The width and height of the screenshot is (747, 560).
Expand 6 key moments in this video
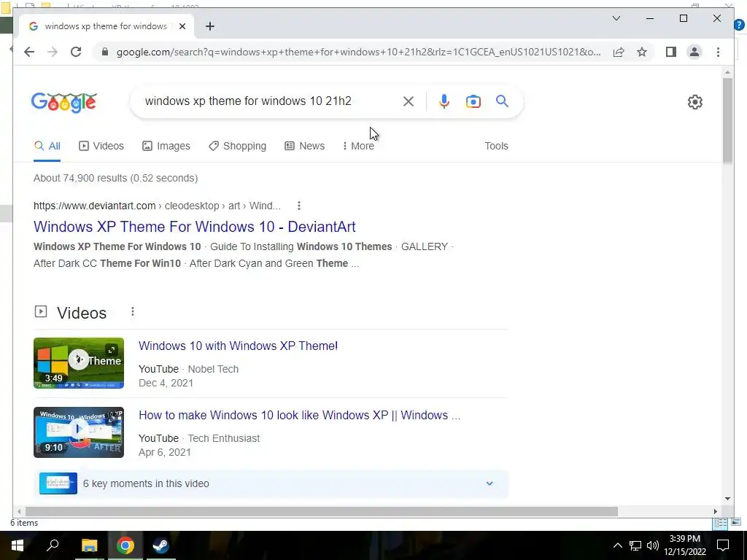click(x=271, y=483)
